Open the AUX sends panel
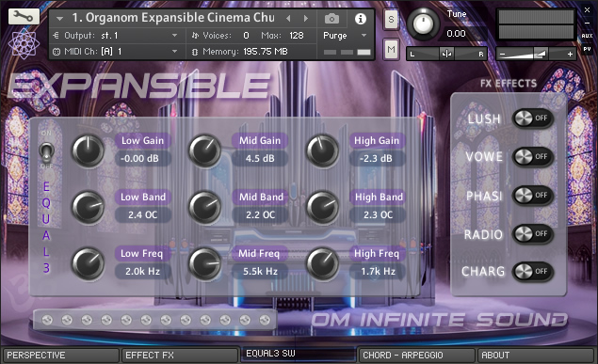Viewport: 598px width, 364px height. 587,36
